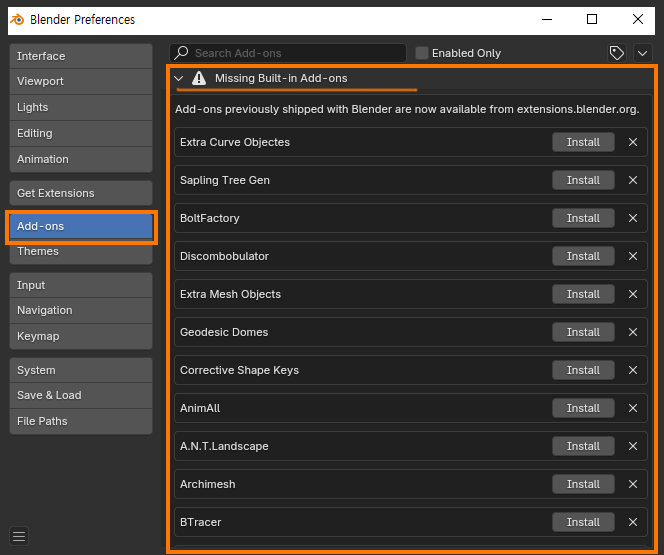Open the Viewport preferences tab
The width and height of the screenshot is (664, 555).
[81, 81]
